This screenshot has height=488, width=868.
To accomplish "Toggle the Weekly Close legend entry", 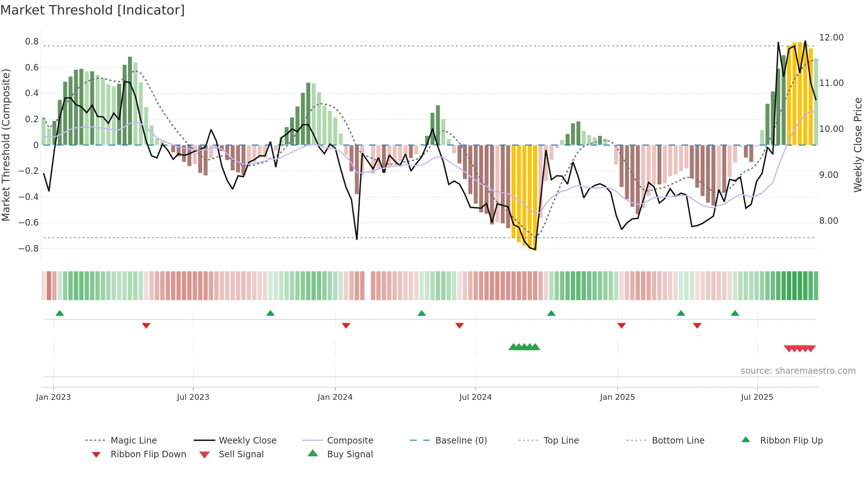I will [235, 440].
